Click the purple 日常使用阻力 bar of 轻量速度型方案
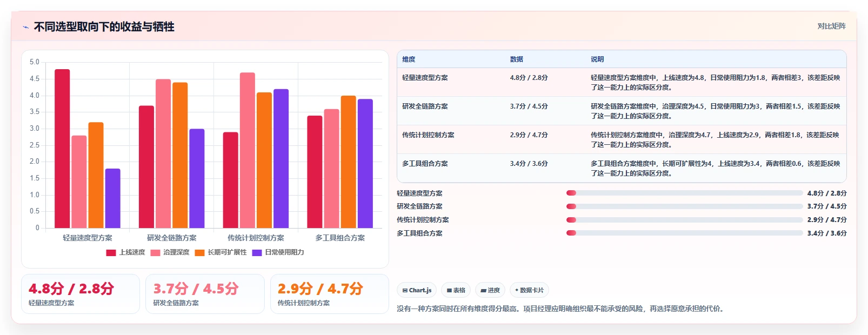 coord(112,198)
